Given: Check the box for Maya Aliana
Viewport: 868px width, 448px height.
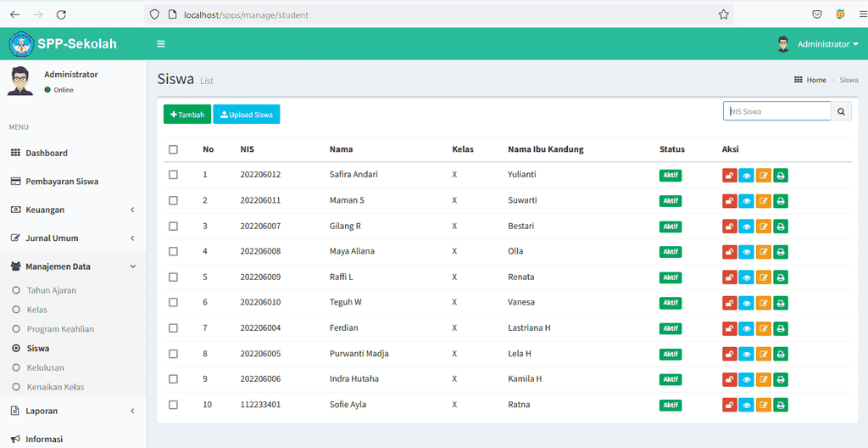Looking at the screenshot, I should tap(173, 251).
